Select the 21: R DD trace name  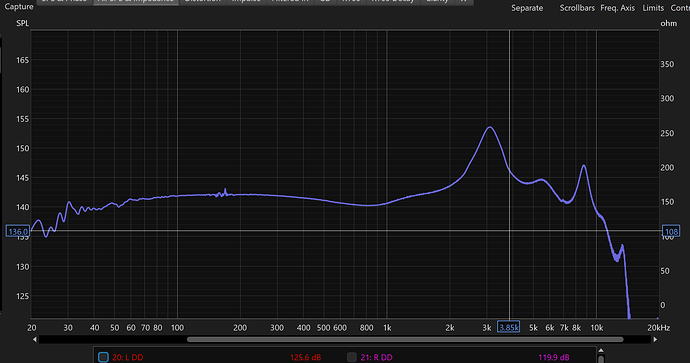point(376,357)
